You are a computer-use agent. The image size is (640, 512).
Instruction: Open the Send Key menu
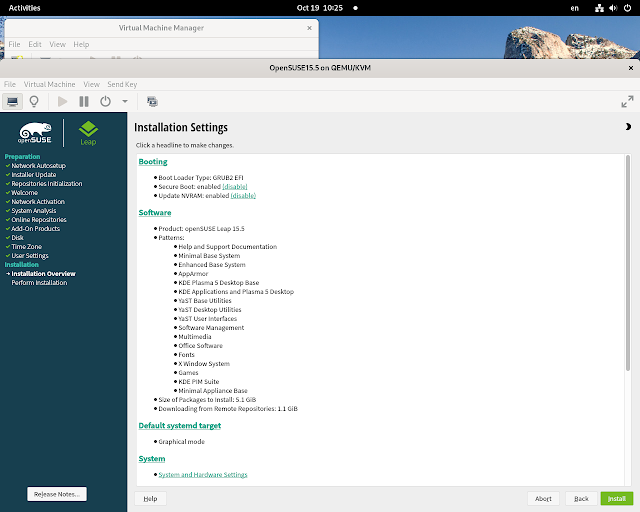(x=122, y=84)
